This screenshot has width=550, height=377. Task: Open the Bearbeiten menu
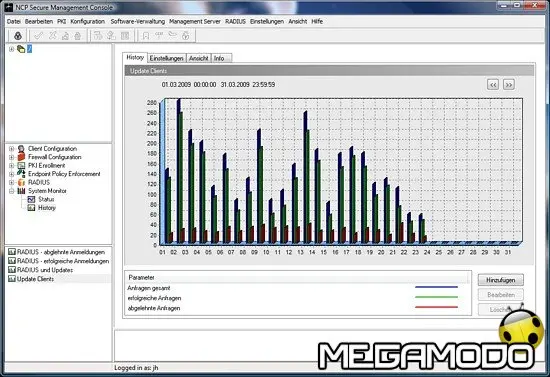[x=39, y=21]
